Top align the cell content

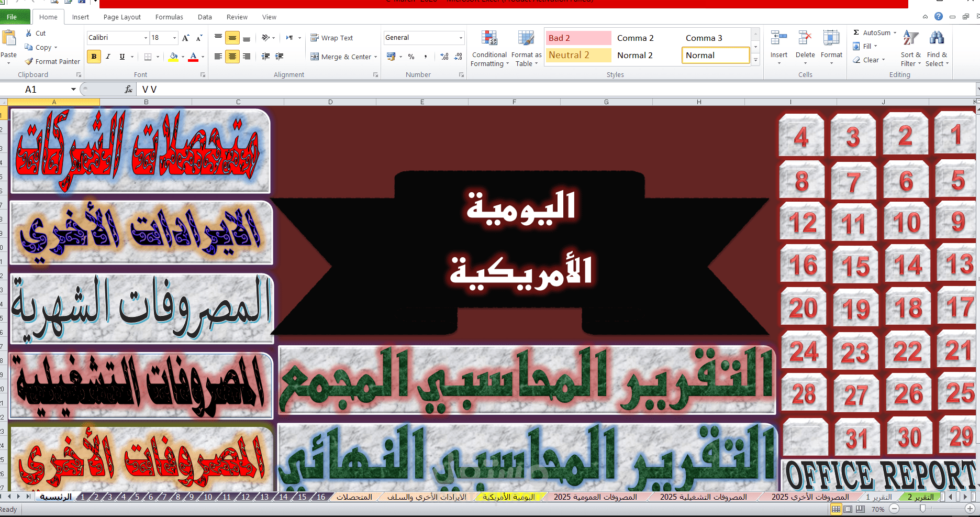[218, 38]
